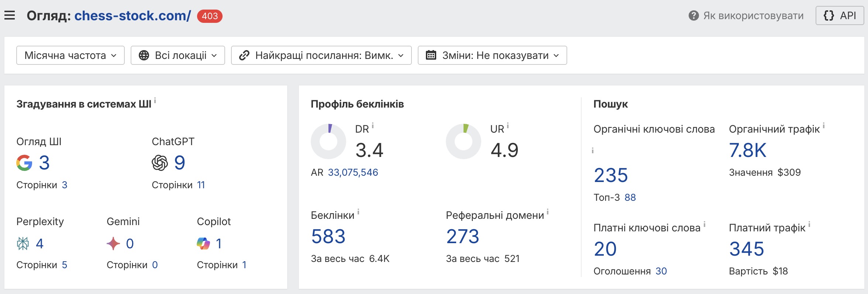This screenshot has width=868, height=294.
Task: Click the Gemini star icon
Action: [113, 244]
